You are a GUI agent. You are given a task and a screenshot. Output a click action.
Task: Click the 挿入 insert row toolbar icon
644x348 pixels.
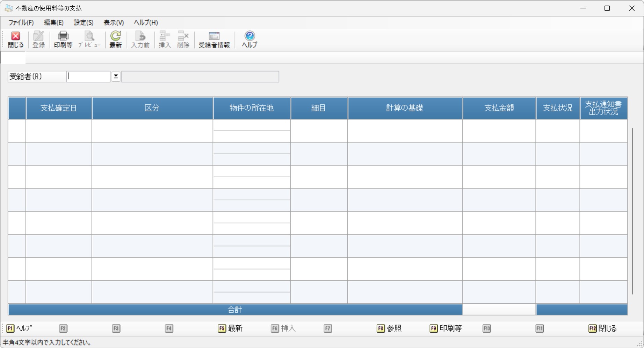pos(165,39)
